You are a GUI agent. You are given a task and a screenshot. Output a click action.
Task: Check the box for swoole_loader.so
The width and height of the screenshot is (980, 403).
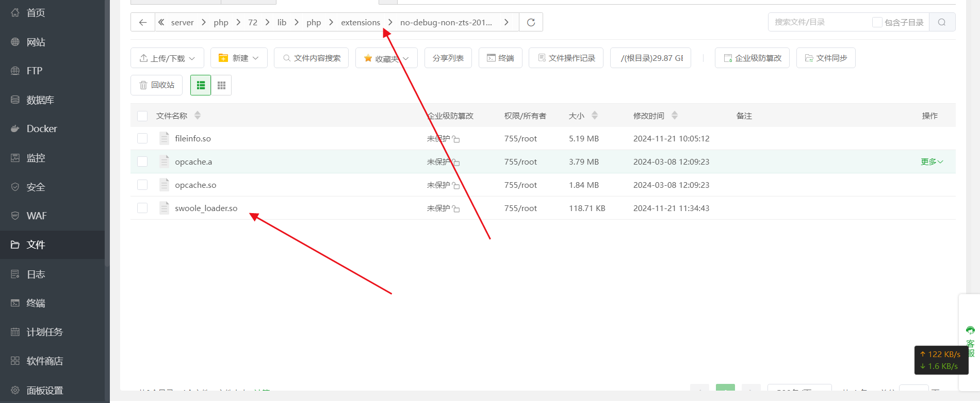click(x=142, y=208)
